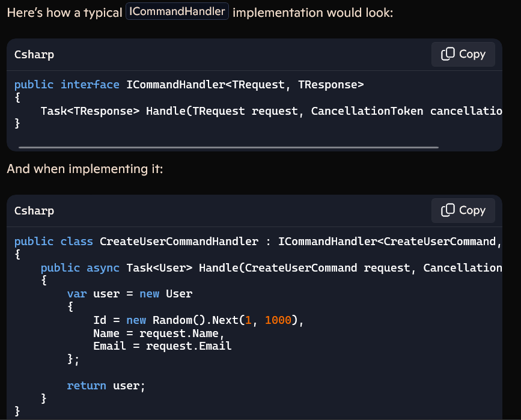The image size is (521, 420).
Task: Click request.Name in the Name assignment
Action: click(x=181, y=333)
